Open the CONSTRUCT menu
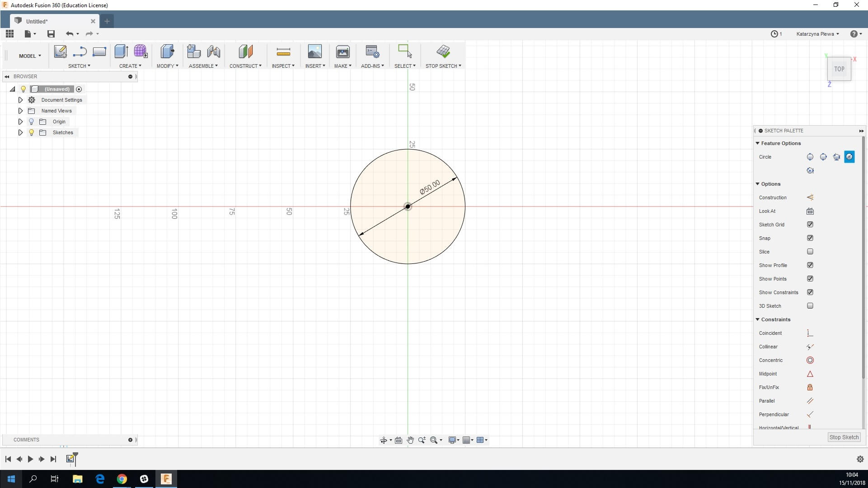The image size is (868, 488). click(245, 66)
